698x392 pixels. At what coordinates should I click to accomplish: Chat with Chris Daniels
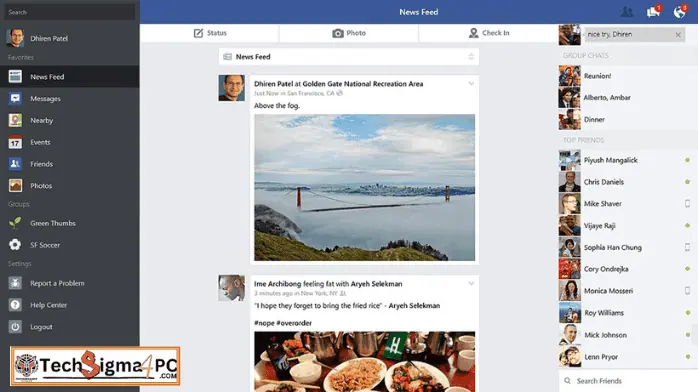[628, 182]
